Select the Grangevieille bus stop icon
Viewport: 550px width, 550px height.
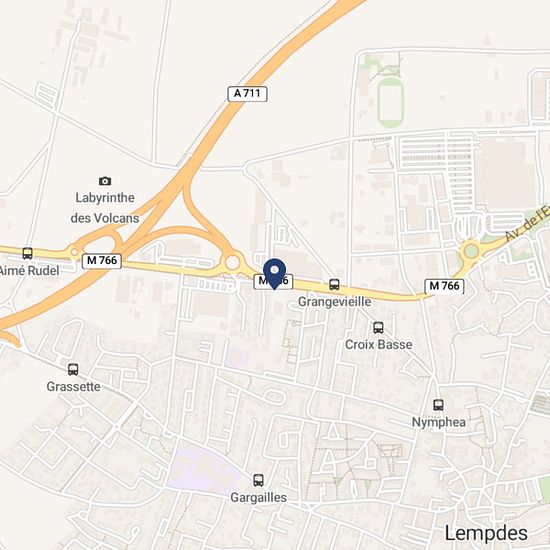[334, 284]
